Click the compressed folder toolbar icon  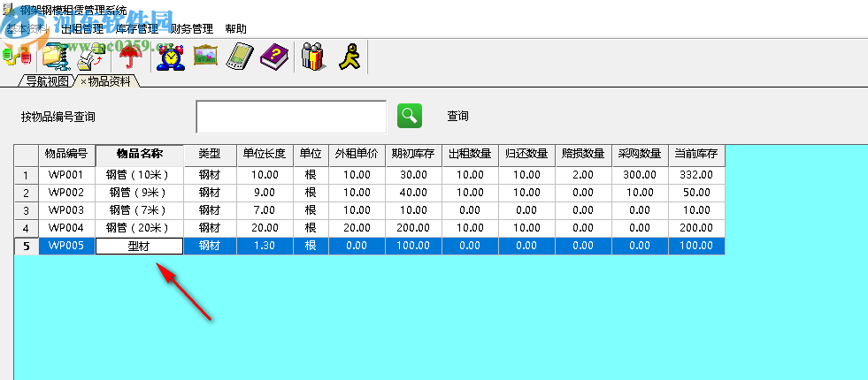point(56,57)
